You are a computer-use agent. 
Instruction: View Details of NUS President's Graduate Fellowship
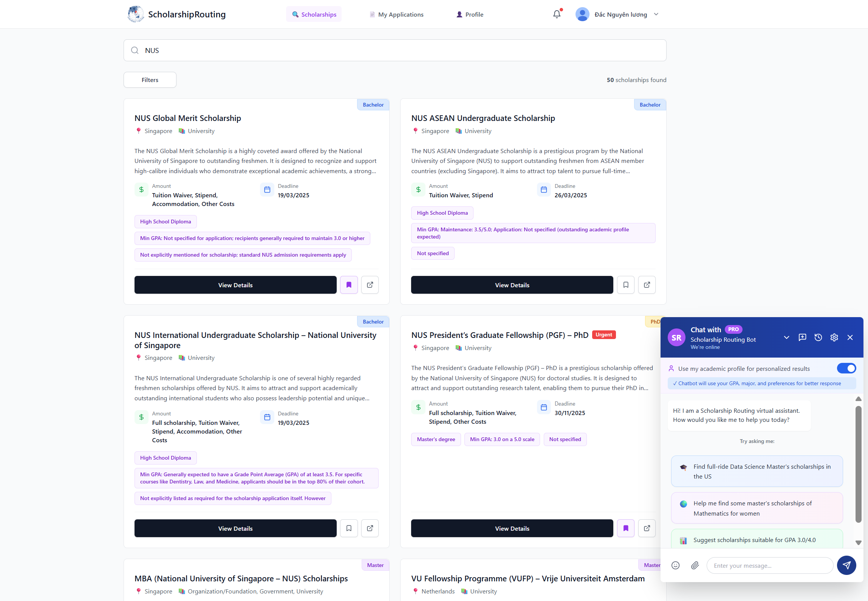click(512, 528)
